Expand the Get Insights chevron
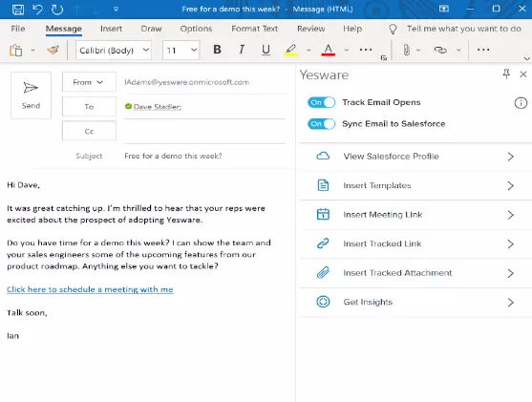The width and height of the screenshot is (532, 402). point(511,303)
